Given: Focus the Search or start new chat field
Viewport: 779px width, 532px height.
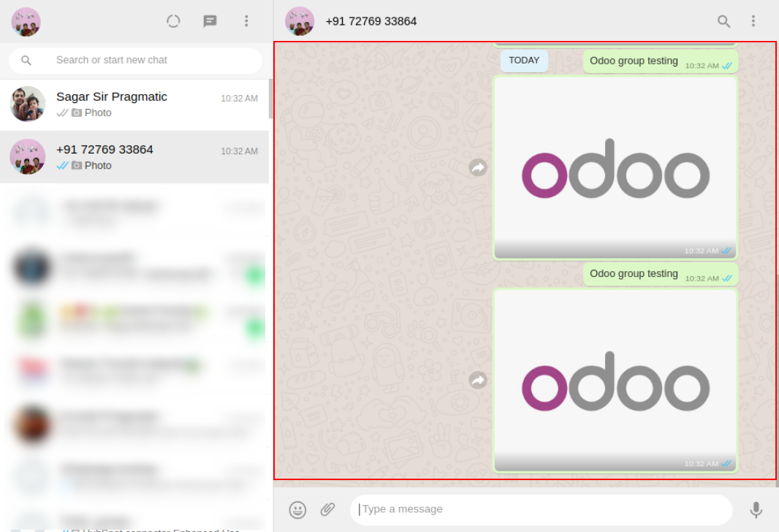Looking at the screenshot, I should point(136,61).
